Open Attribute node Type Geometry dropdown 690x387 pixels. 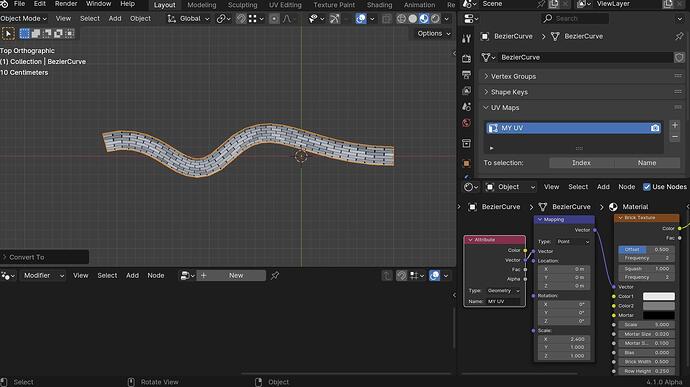point(503,291)
